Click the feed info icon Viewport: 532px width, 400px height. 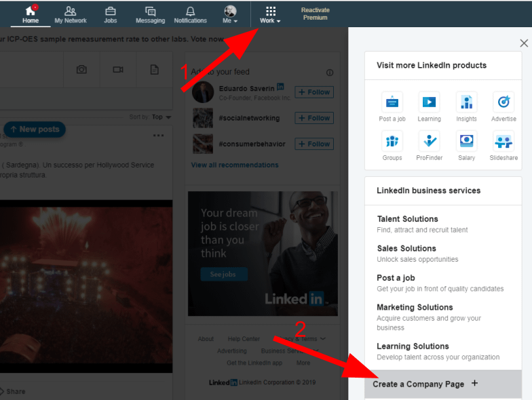point(330,73)
